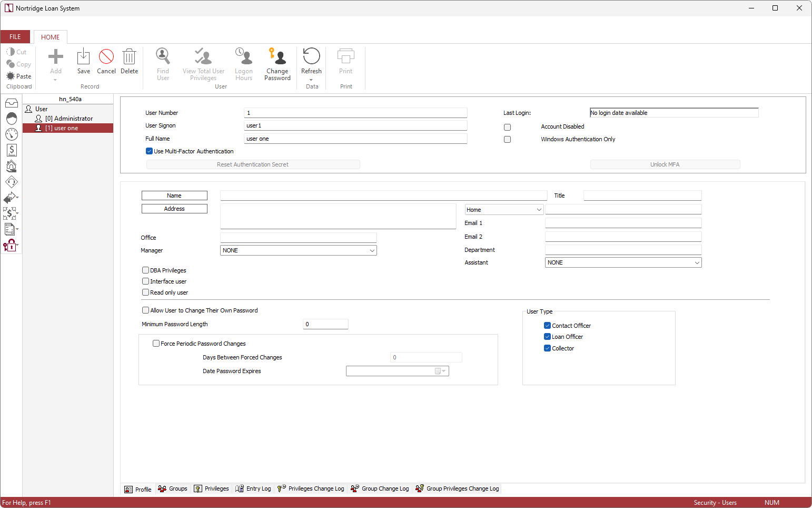The image size is (812, 508).
Task: Delete the selected user record
Action: pos(129,61)
